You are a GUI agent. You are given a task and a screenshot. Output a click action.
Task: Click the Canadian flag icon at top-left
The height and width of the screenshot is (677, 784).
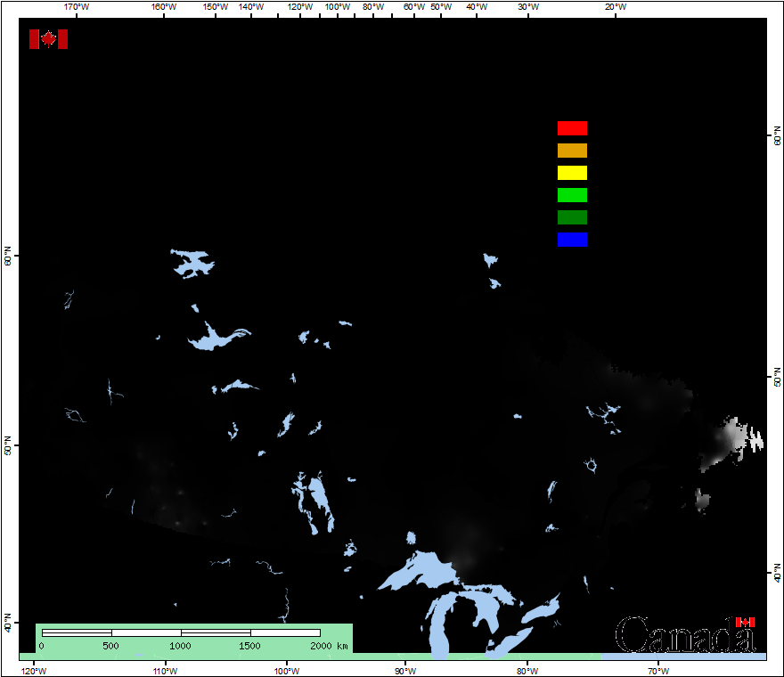tap(48, 39)
